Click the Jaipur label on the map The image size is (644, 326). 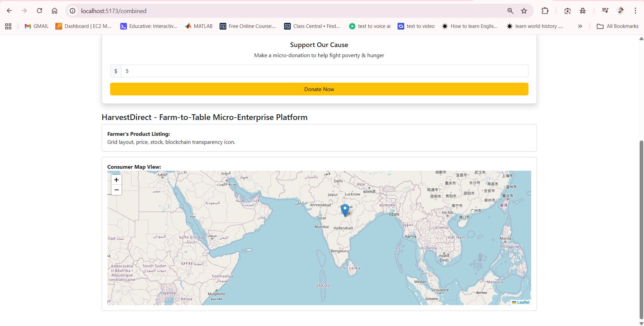click(333, 195)
